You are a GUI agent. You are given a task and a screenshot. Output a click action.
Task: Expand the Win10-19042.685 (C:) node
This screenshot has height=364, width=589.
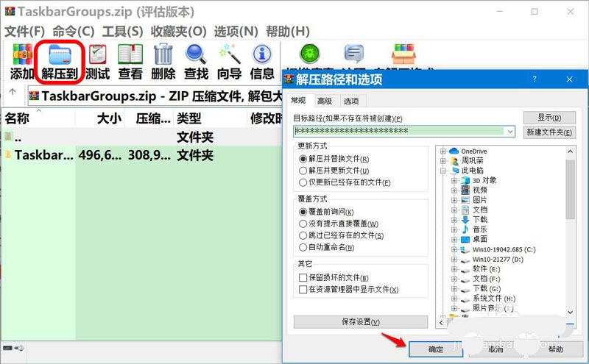pyautogui.click(x=454, y=249)
